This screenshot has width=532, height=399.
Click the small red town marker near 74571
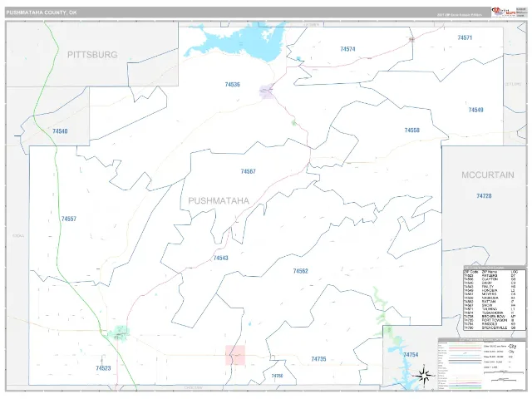coord(411,39)
